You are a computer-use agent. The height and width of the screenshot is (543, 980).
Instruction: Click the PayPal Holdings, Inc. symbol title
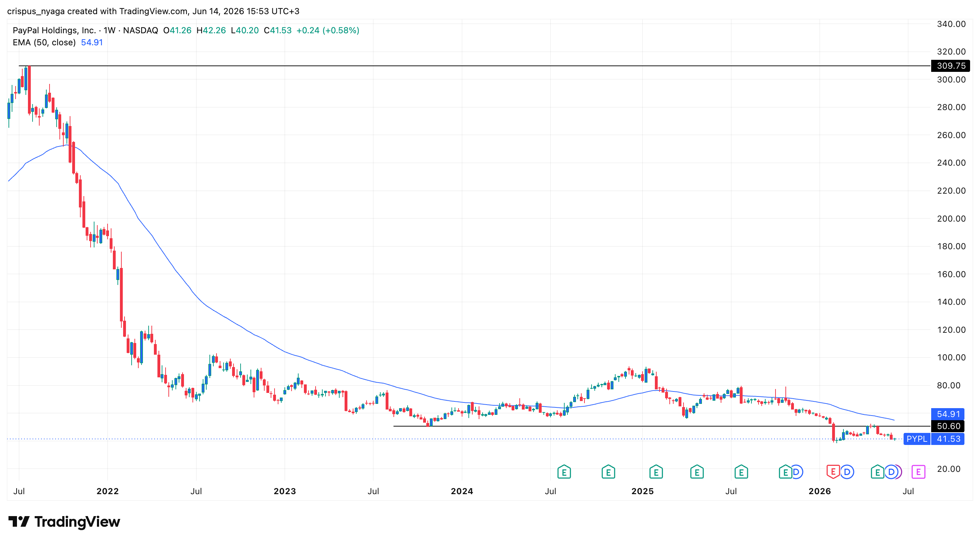click(x=54, y=30)
